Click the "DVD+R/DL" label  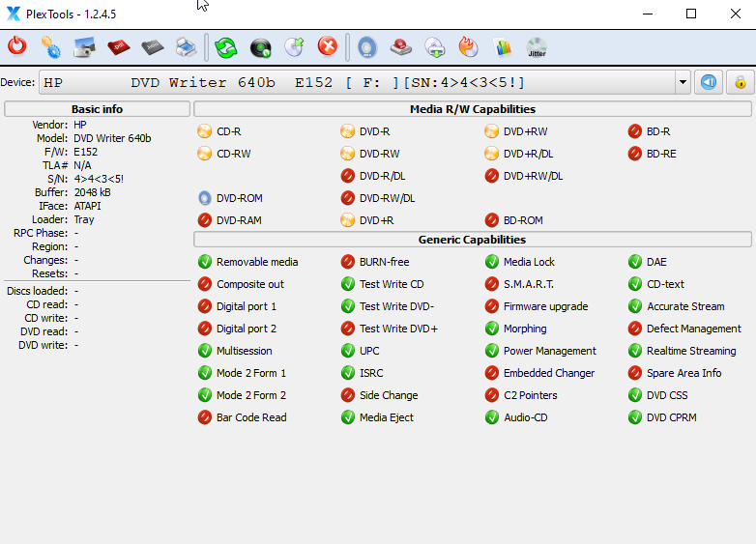[528, 154]
